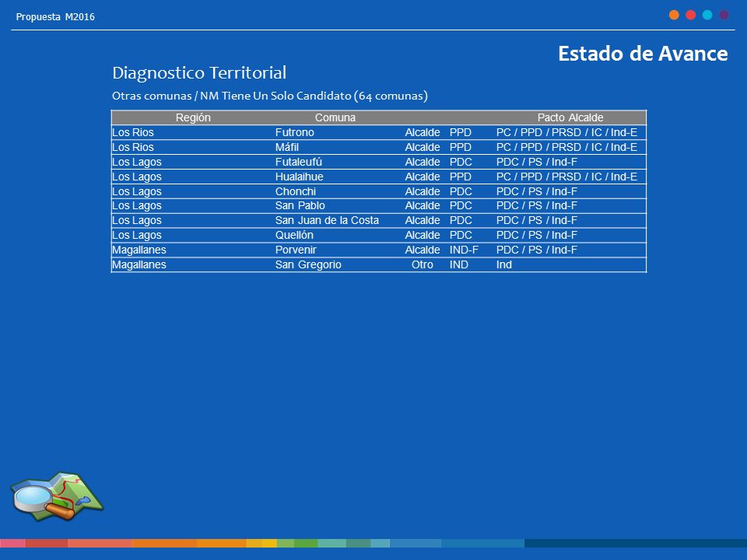Click the cyan dot in the header
This screenshot has height=560, width=747.
click(707, 15)
